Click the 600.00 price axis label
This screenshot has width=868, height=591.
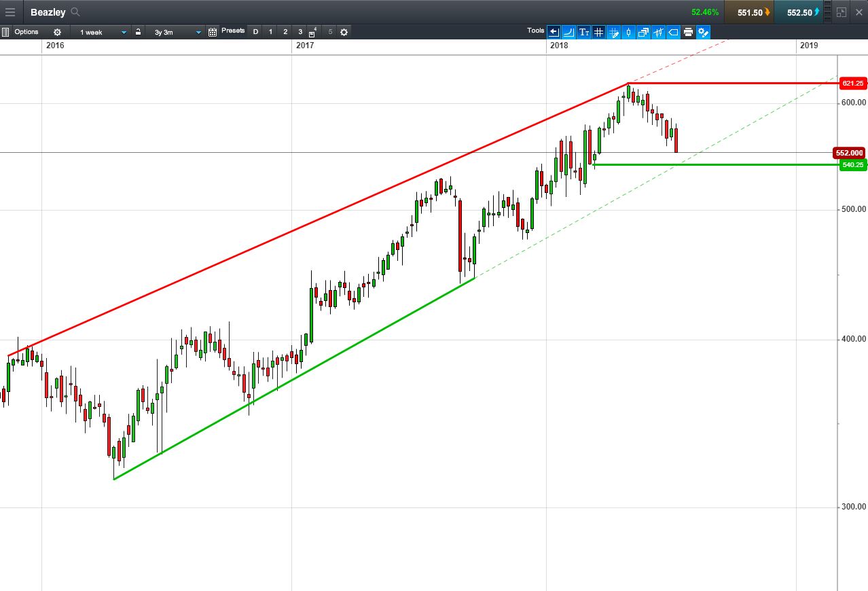tap(854, 103)
